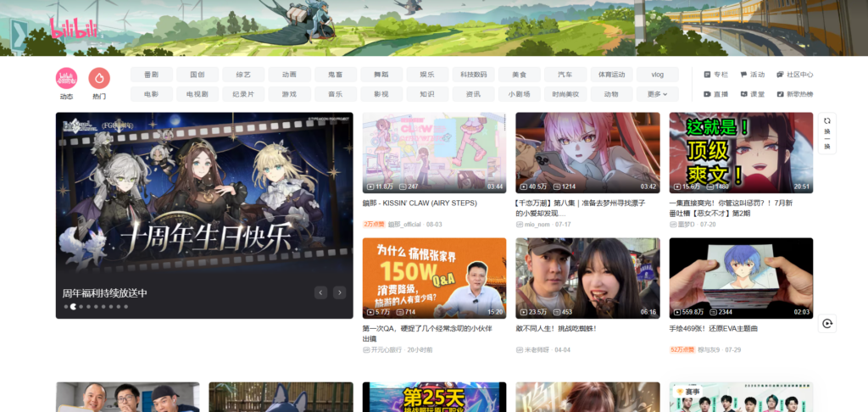
Task: Select the 音乐 category
Action: pyautogui.click(x=336, y=94)
